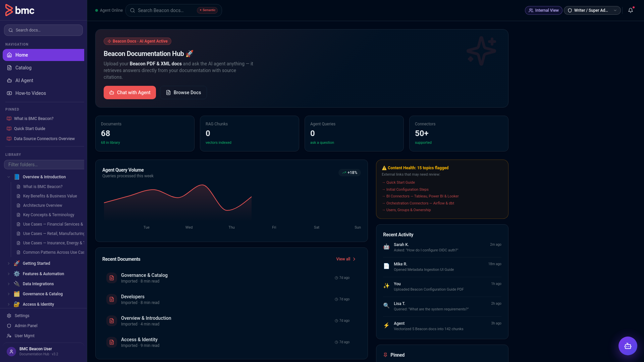Click the Browse Docs button
The height and width of the screenshot is (362, 644).
pyautogui.click(x=183, y=93)
